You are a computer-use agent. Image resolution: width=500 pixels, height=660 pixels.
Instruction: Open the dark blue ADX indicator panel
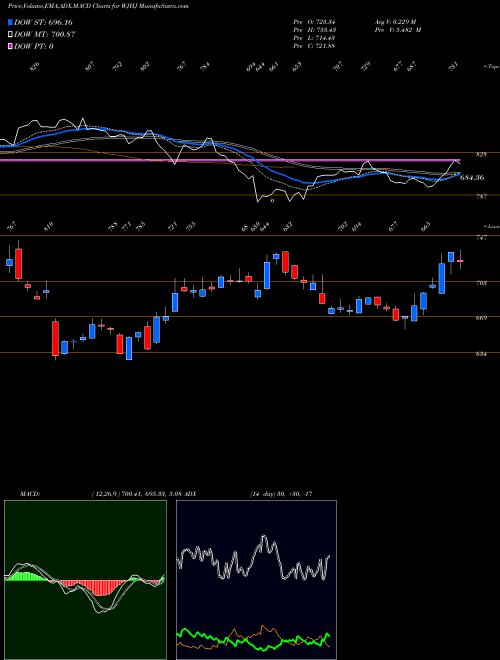(x=256, y=580)
